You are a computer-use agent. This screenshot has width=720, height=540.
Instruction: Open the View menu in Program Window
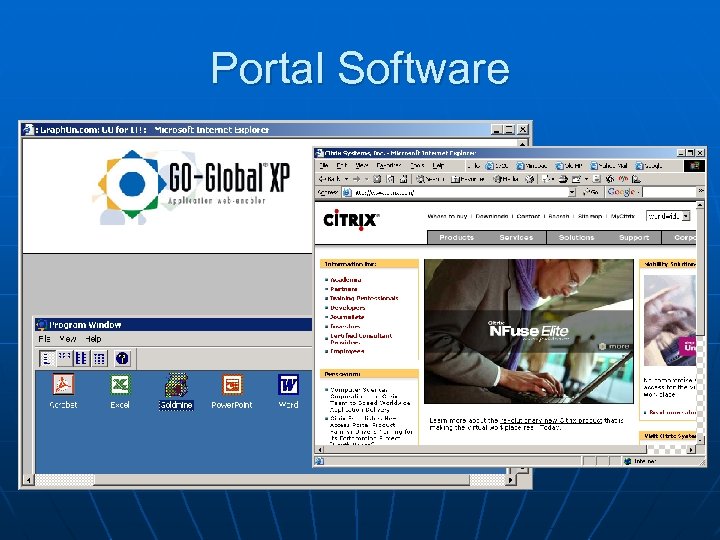68,339
